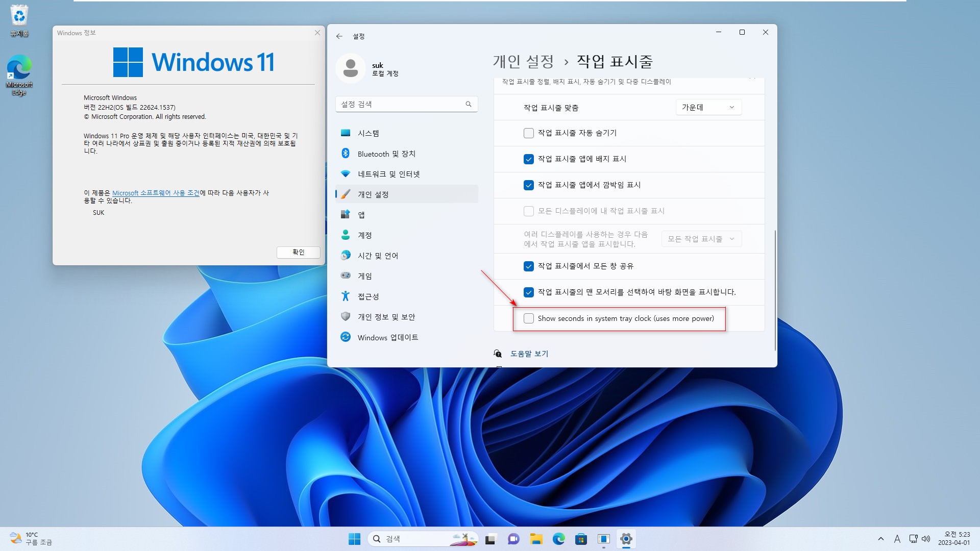Open Microsoft Store from the taskbar
This screenshot has height=551, width=980.
[581, 539]
